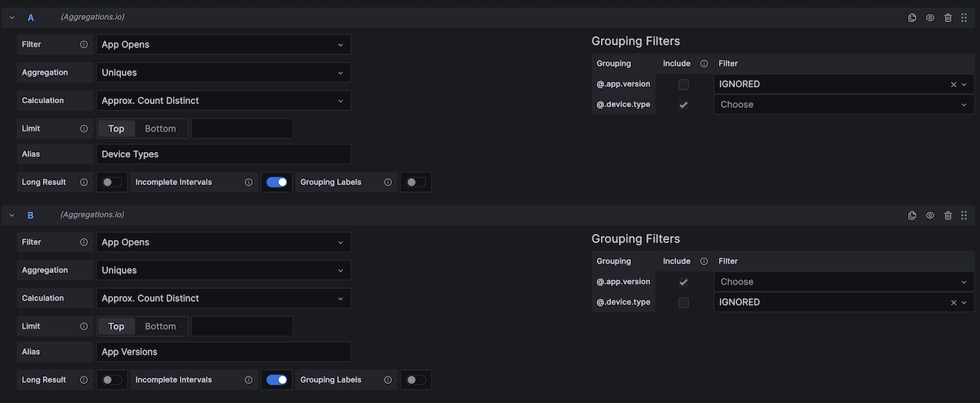This screenshot has width=980, height=403.
Task: Hide query B responses with the eye icon
Action: click(929, 216)
